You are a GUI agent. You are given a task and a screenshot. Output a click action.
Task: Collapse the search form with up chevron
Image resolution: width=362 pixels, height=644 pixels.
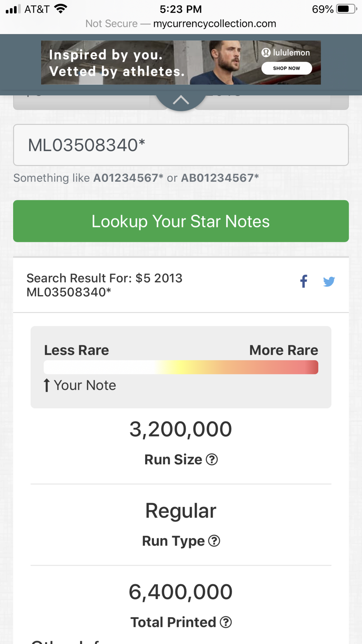click(x=181, y=100)
